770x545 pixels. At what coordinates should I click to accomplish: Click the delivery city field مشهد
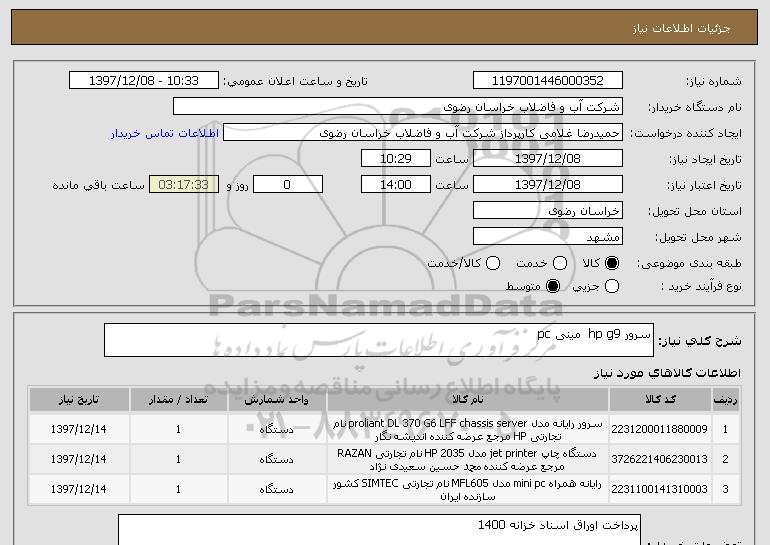pos(548,237)
